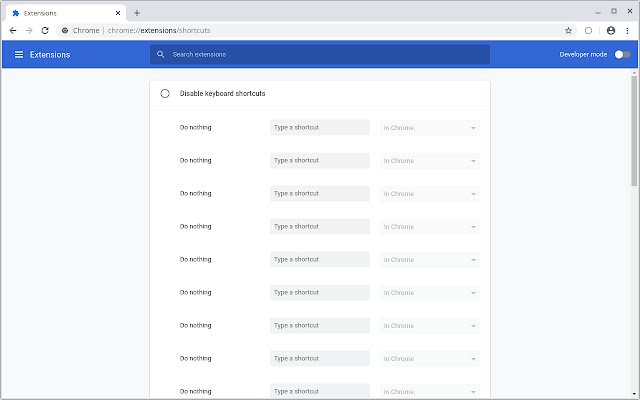Open Chrome's three-dot menu
Screen dimensions: 640x400
(x=627, y=31)
